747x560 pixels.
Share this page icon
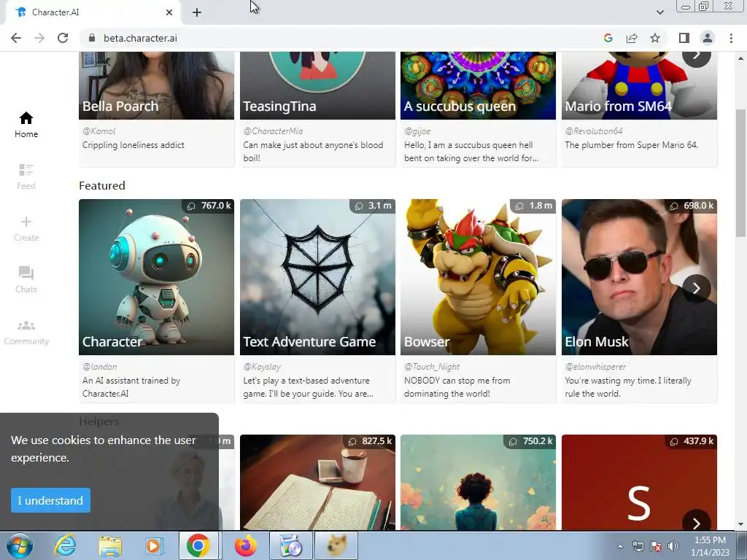(x=632, y=38)
